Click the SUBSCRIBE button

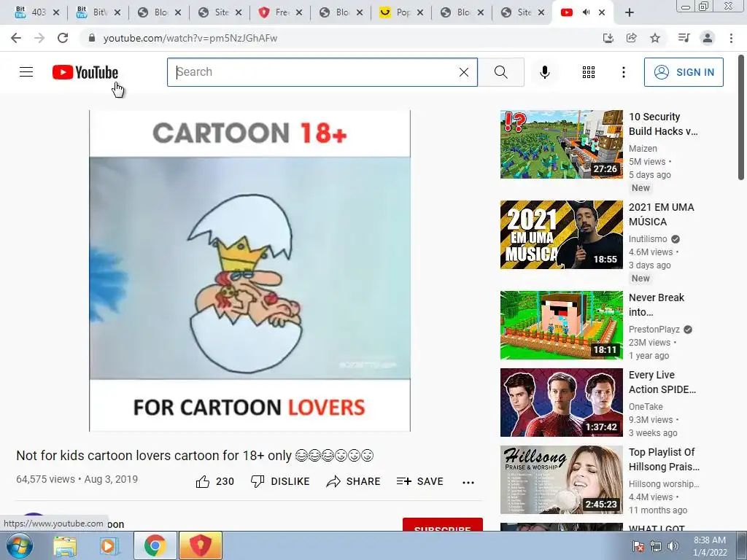point(443,525)
